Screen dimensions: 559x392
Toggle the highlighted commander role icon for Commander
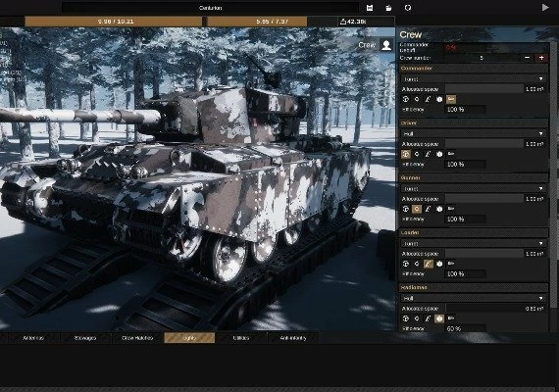(x=451, y=99)
